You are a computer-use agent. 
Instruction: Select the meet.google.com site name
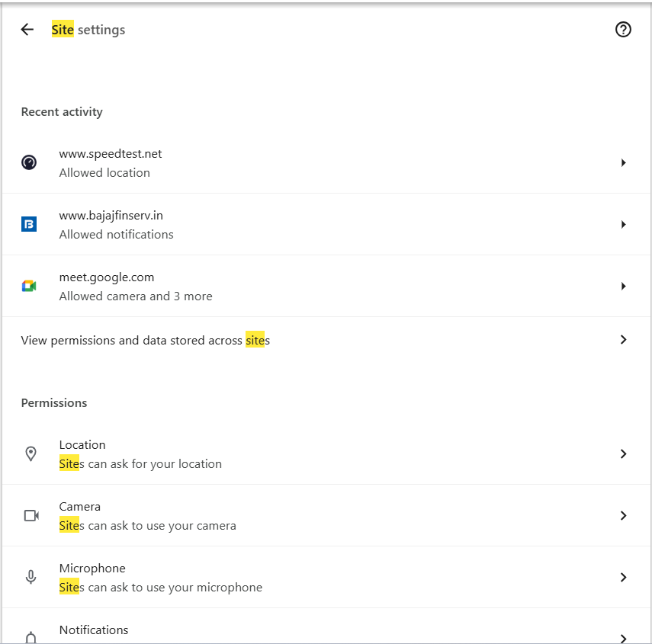[x=107, y=277]
